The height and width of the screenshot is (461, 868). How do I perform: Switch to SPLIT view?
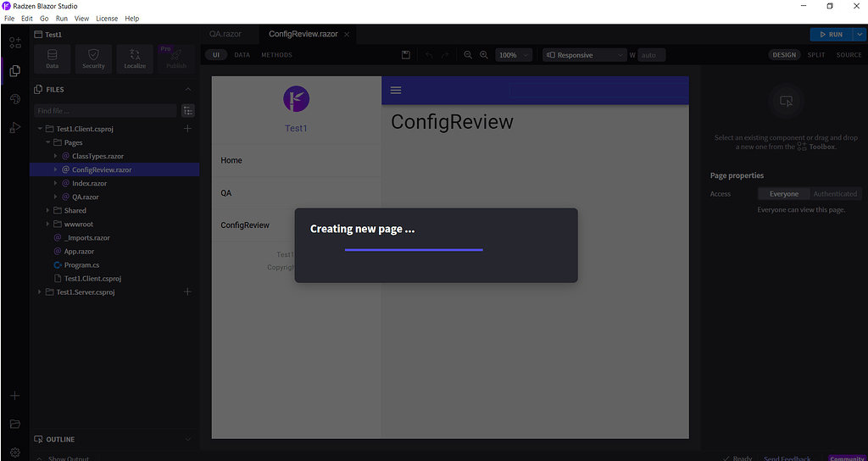point(816,55)
